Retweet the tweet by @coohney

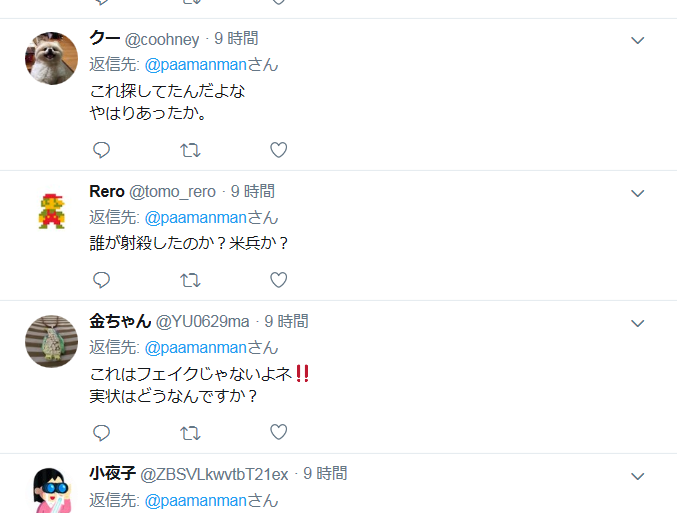coord(190,150)
